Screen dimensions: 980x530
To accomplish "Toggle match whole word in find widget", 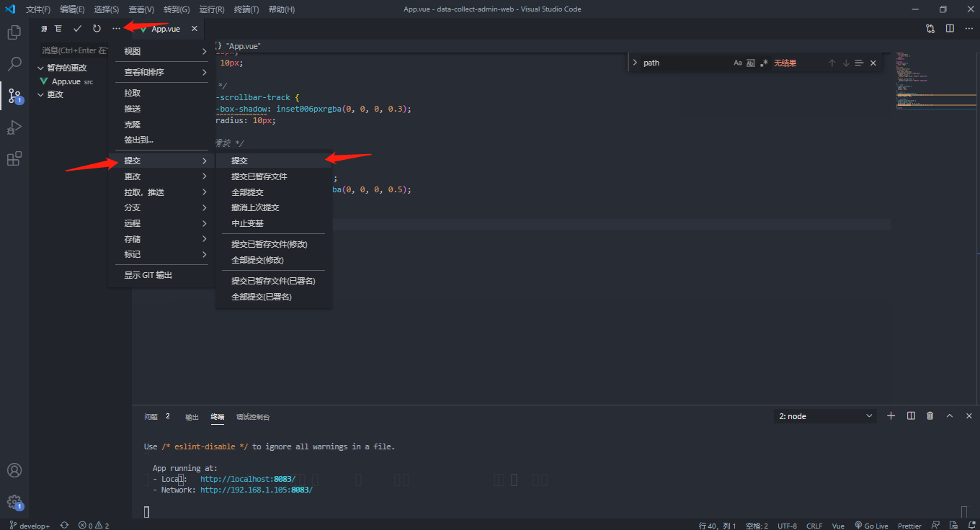I will [x=751, y=63].
